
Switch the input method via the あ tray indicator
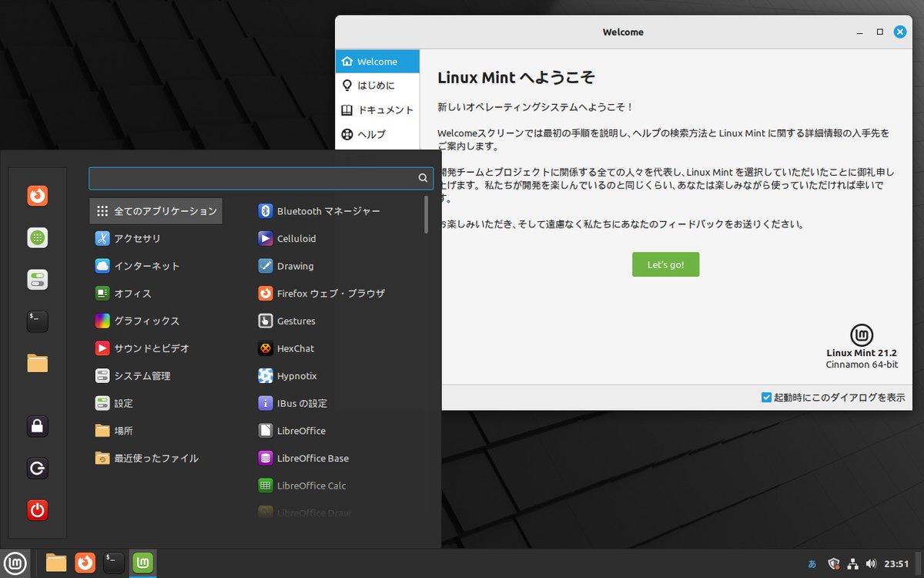click(x=812, y=563)
